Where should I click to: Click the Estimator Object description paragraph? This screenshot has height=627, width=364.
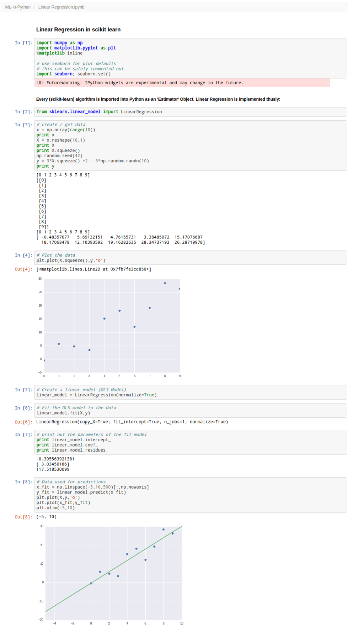158,99
